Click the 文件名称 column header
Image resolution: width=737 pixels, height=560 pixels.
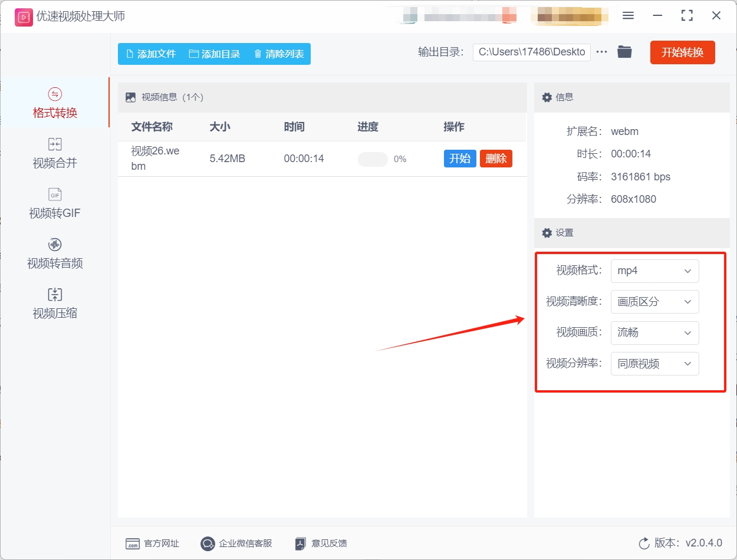coord(152,127)
